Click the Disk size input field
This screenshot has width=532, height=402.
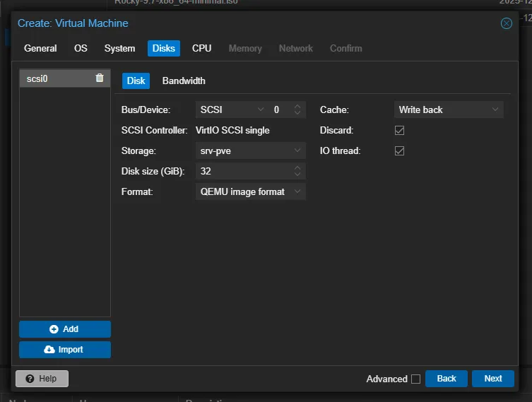click(x=242, y=171)
